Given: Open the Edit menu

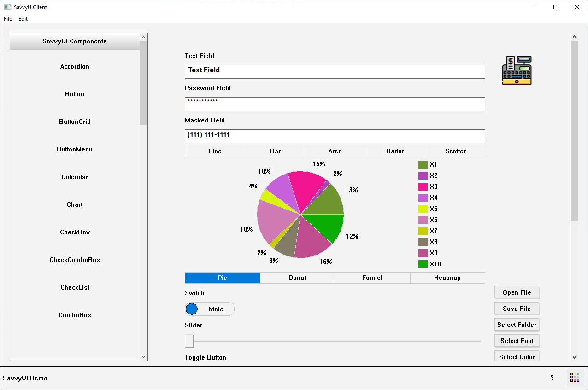Looking at the screenshot, I should click(23, 19).
